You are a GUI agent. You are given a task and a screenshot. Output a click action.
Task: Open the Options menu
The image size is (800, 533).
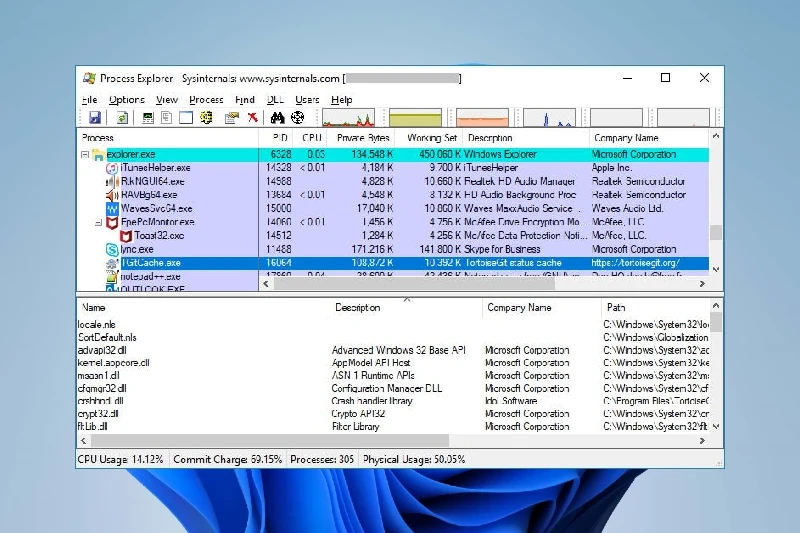[127, 99]
